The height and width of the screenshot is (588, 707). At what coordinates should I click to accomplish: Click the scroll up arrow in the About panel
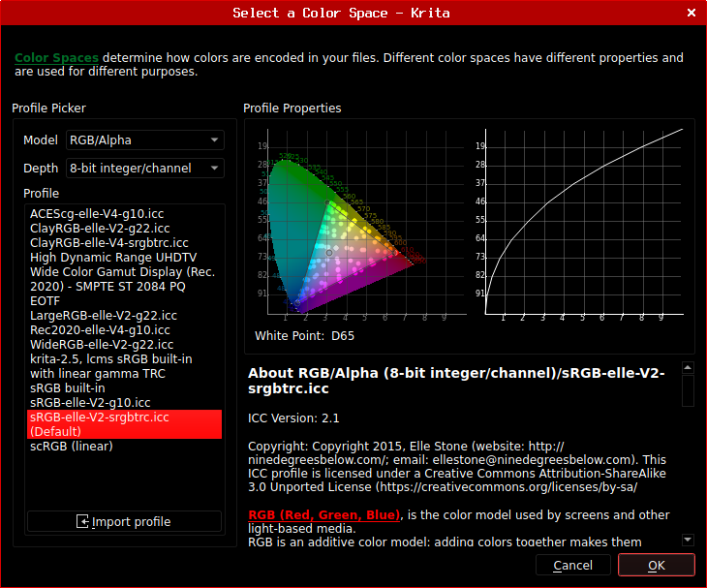pyautogui.click(x=688, y=367)
